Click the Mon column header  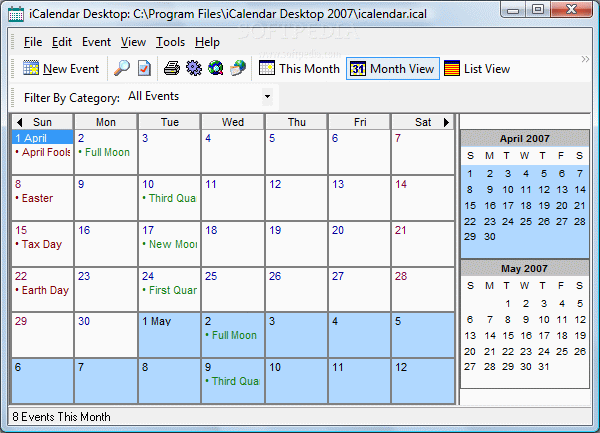(106, 122)
